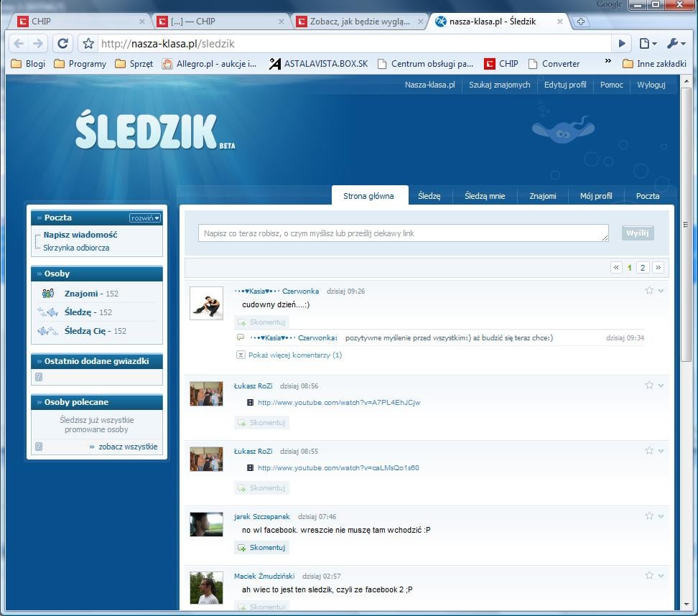Star Kasia Czerwonka's post

click(x=649, y=291)
